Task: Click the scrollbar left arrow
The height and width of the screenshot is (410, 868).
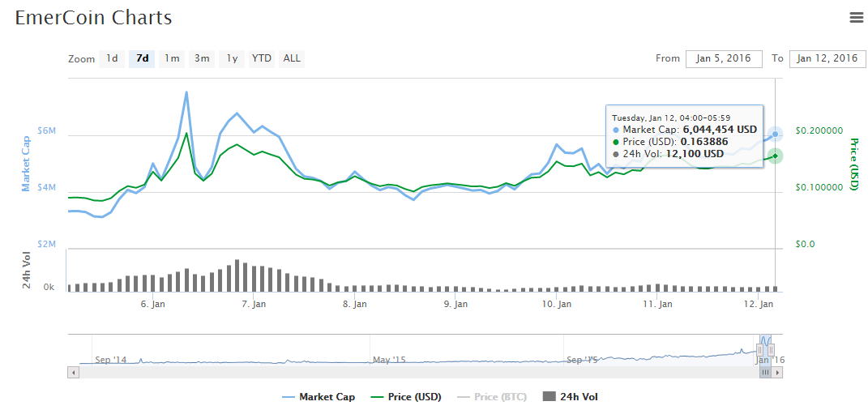Action: click(x=74, y=372)
